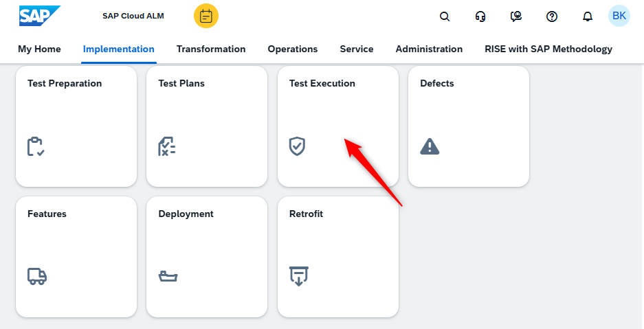This screenshot has height=329, width=644.
Task: Click the SAP logo
Action: (x=39, y=16)
